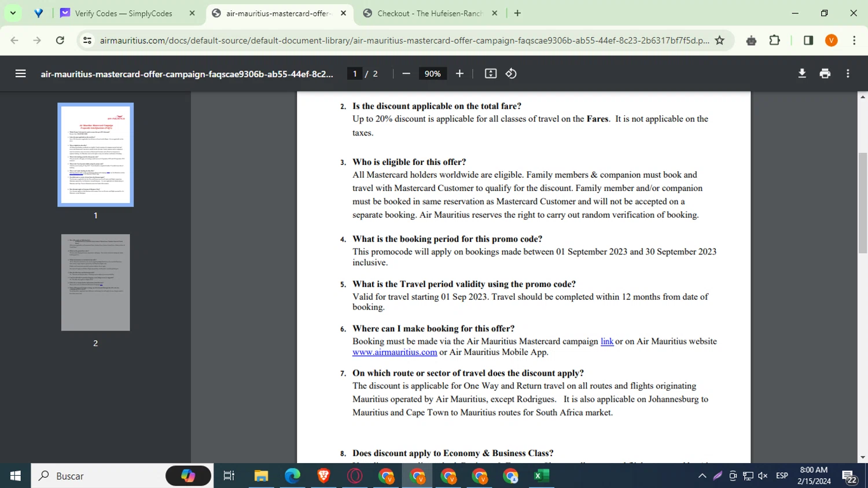Open the clock and calendar flyout
Screen dimensions: 868x488
coord(814,476)
